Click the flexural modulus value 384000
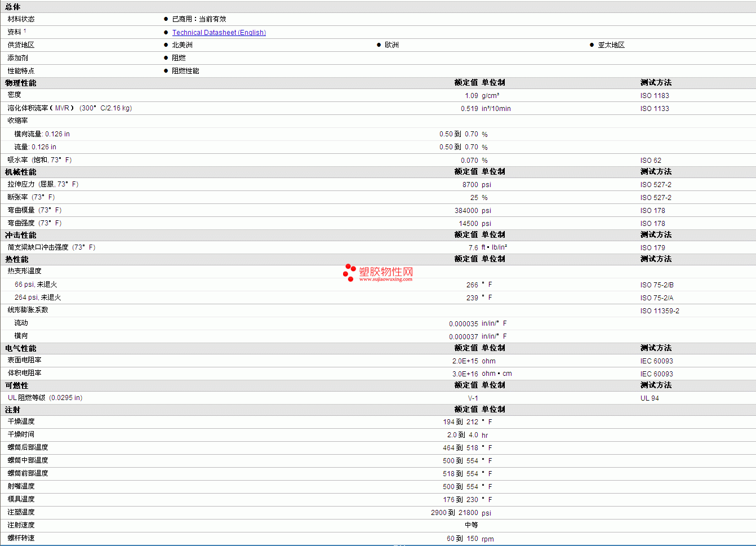 [466, 211]
